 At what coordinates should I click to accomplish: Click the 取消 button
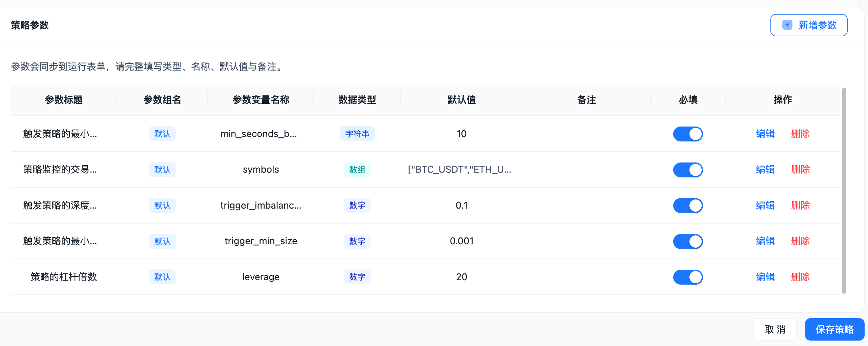click(775, 329)
